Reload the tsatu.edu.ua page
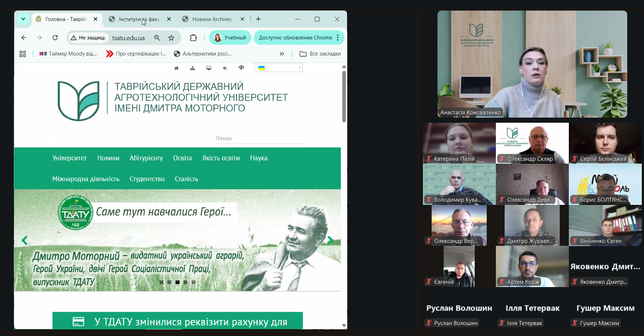 (x=55, y=38)
